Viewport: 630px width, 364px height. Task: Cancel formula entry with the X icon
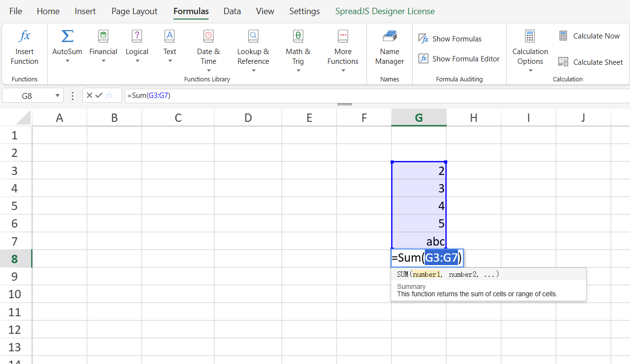point(89,96)
